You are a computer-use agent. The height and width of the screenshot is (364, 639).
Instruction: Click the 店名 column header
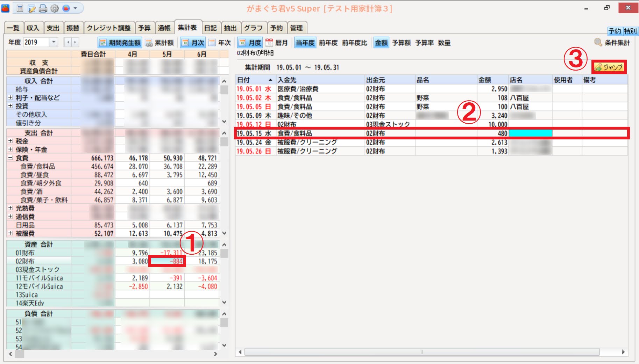coord(530,80)
